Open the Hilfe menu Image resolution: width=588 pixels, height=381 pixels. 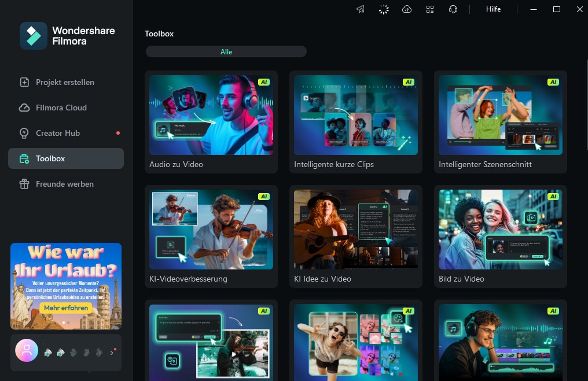[493, 9]
